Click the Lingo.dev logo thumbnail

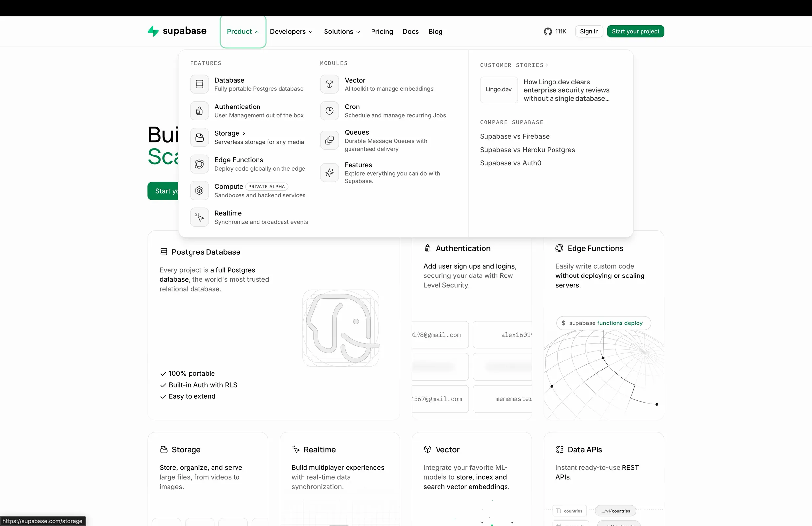point(498,89)
